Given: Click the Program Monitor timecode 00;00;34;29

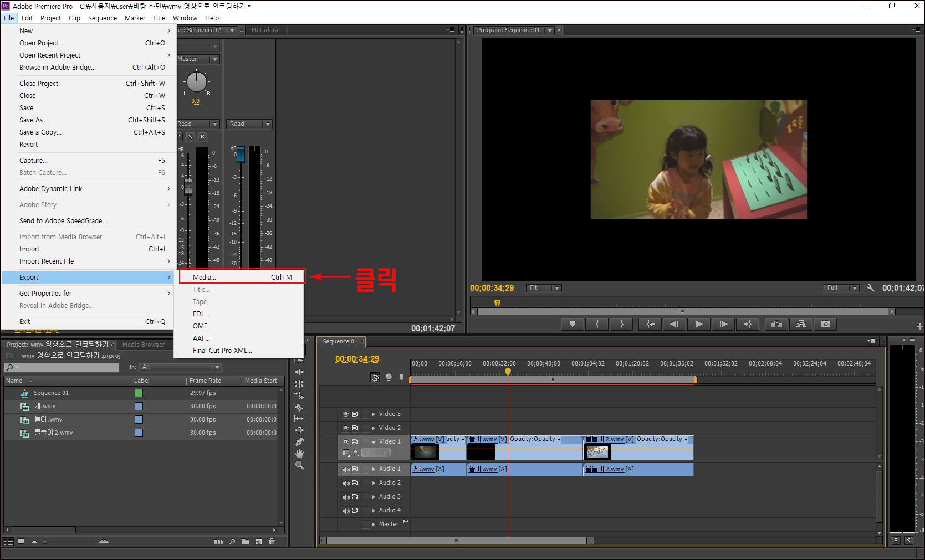Looking at the screenshot, I should pyautogui.click(x=492, y=288).
